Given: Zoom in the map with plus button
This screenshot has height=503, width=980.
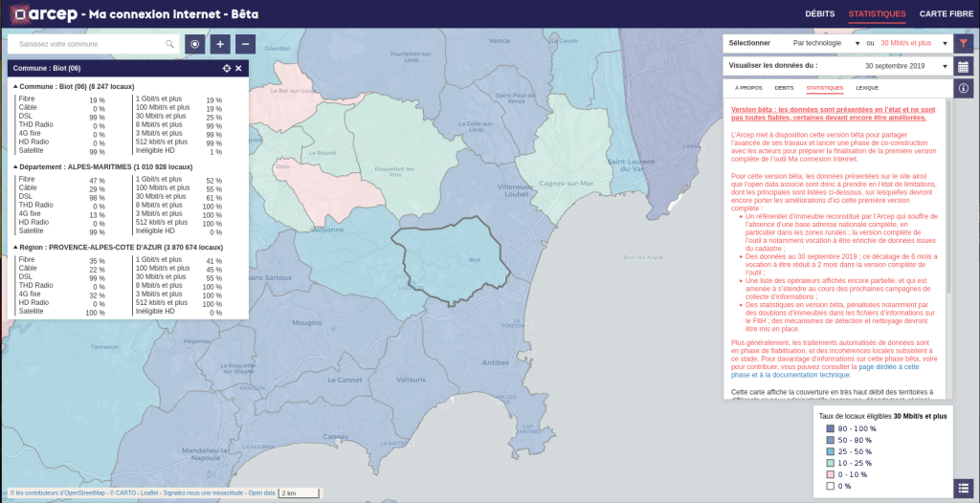Looking at the screenshot, I should [x=220, y=44].
